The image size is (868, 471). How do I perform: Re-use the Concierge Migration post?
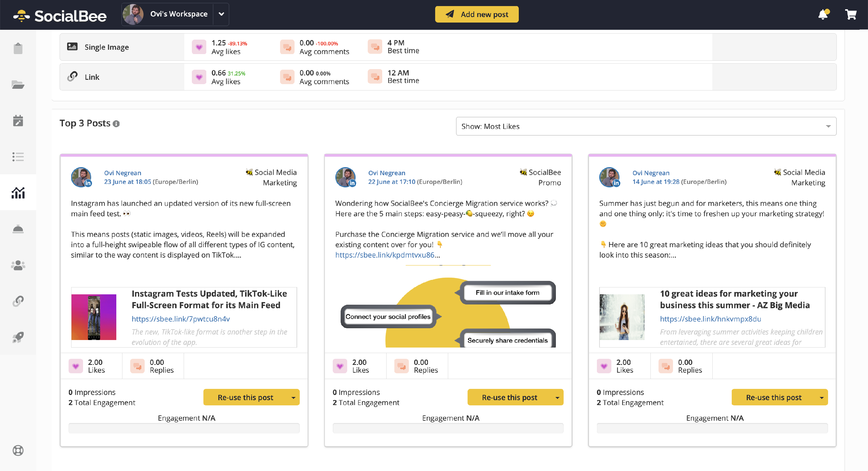click(x=510, y=397)
